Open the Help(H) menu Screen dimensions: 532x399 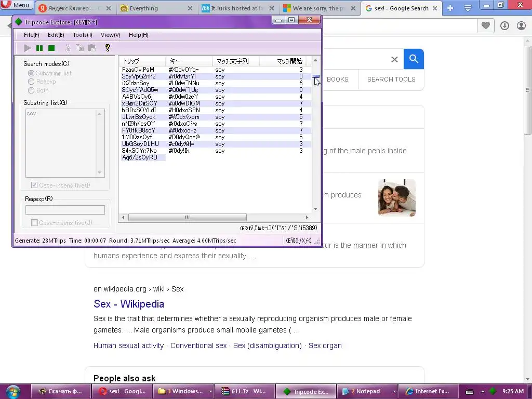(138, 35)
